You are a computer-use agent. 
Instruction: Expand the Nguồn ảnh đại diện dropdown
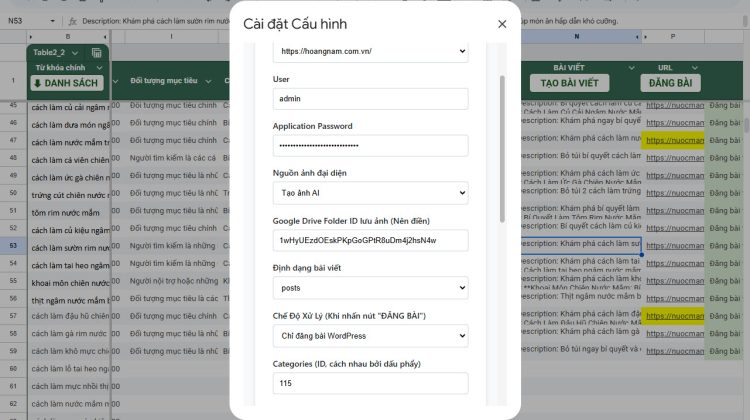click(370, 193)
